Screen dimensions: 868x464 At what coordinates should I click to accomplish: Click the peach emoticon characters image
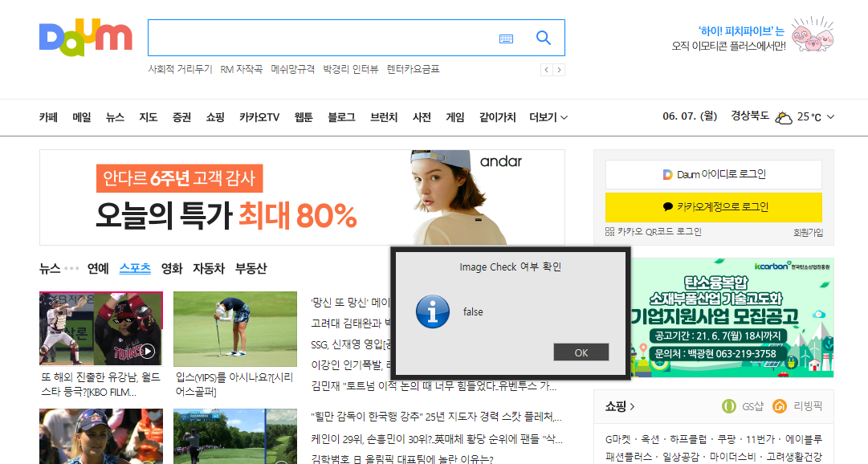tap(812, 35)
